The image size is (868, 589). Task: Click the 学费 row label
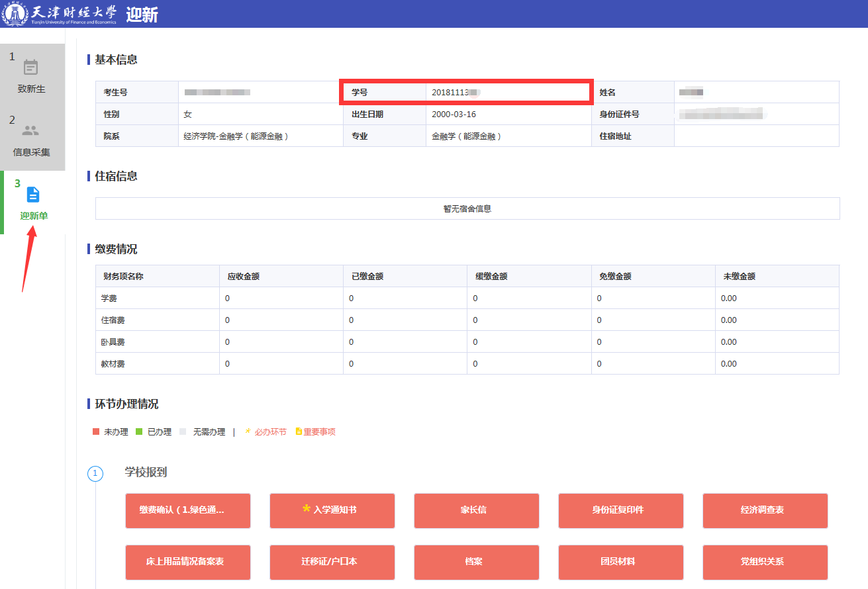pyautogui.click(x=109, y=298)
